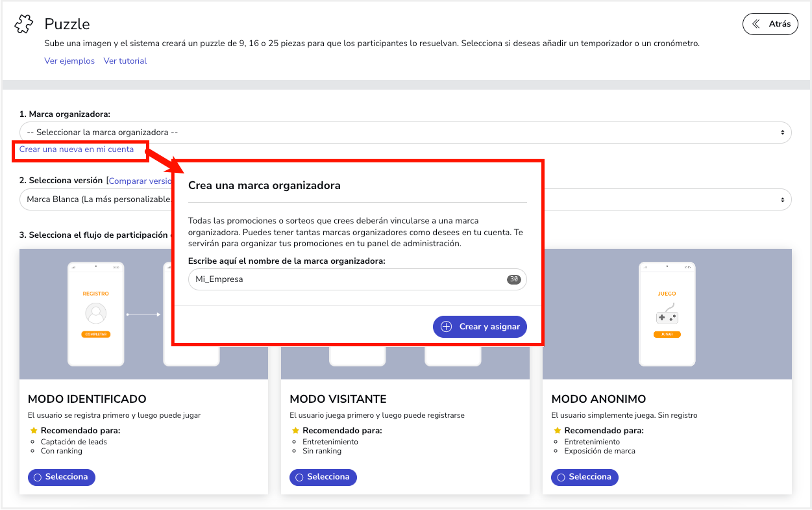Click the 'Exposición de marca' list item
This screenshot has height=510, width=812.
click(x=600, y=451)
